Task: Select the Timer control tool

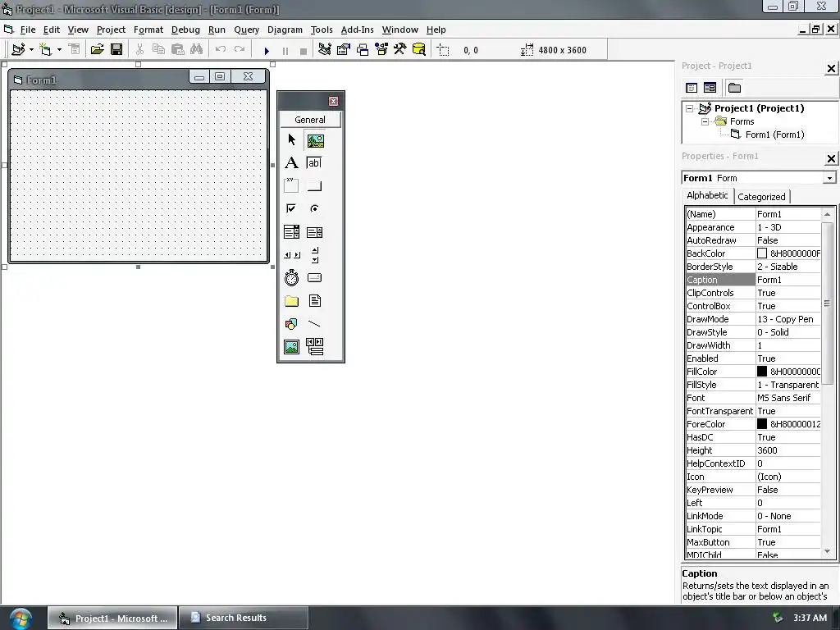Action: coord(291,278)
